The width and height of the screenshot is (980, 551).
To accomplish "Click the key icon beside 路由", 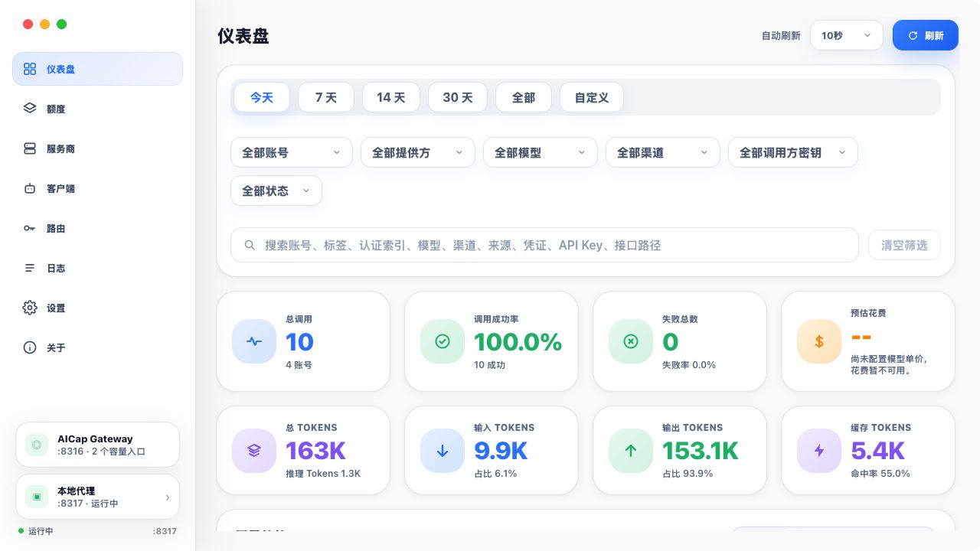I will click(30, 228).
